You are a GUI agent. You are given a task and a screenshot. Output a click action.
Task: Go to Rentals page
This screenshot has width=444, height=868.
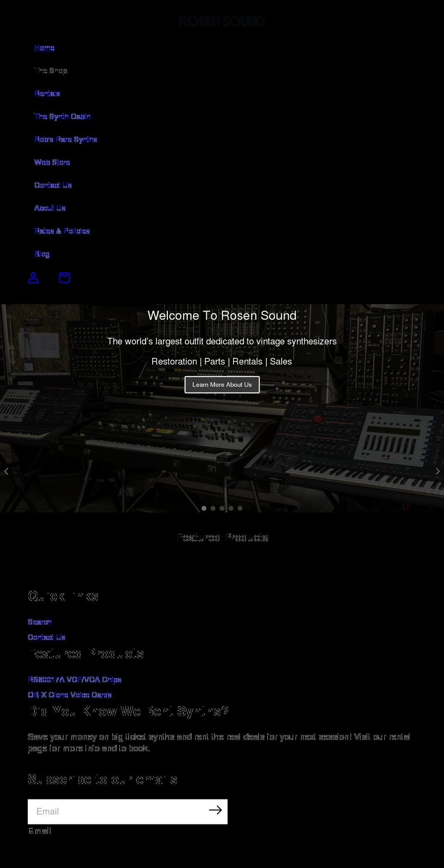(47, 94)
